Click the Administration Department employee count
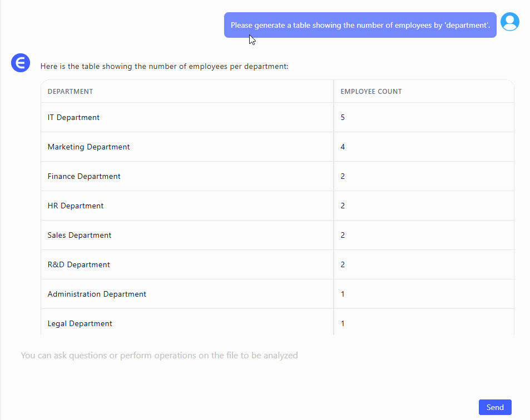Viewport: 530px width, 420px height. (343, 294)
